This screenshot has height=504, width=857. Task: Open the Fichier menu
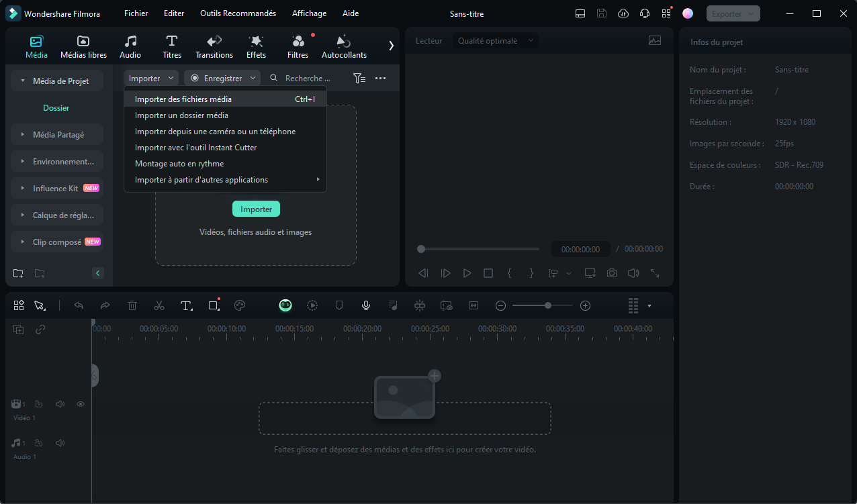(x=136, y=13)
